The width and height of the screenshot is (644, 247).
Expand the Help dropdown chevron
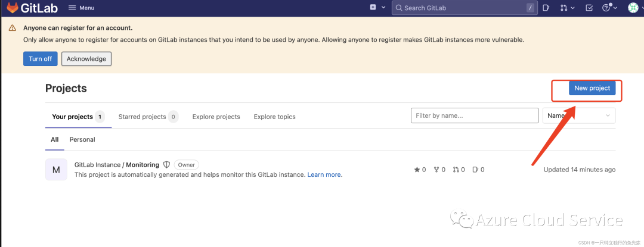(615, 8)
